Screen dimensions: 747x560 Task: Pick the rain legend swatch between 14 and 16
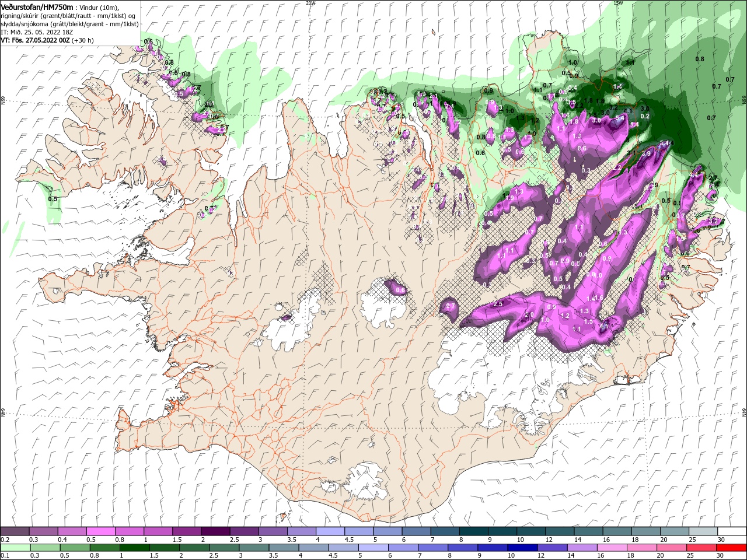pos(582,548)
